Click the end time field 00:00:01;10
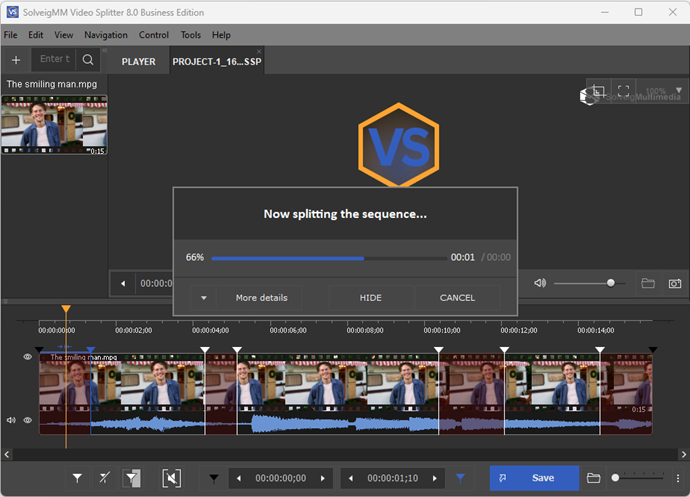 (x=393, y=478)
